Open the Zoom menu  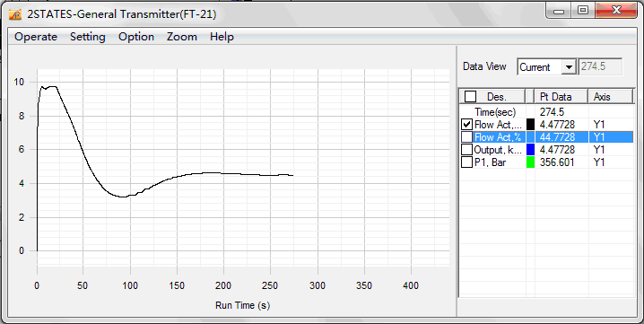[x=181, y=37]
